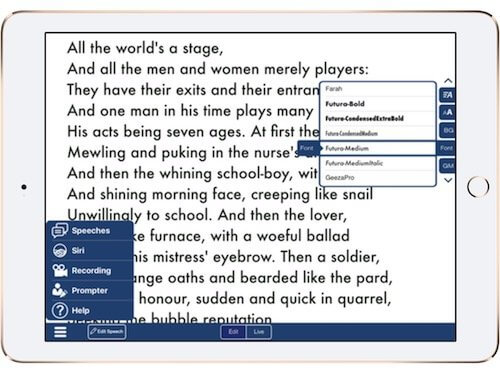500x375 pixels.
Task: Select the highlighted Futura-Medium font
Action: [378, 148]
